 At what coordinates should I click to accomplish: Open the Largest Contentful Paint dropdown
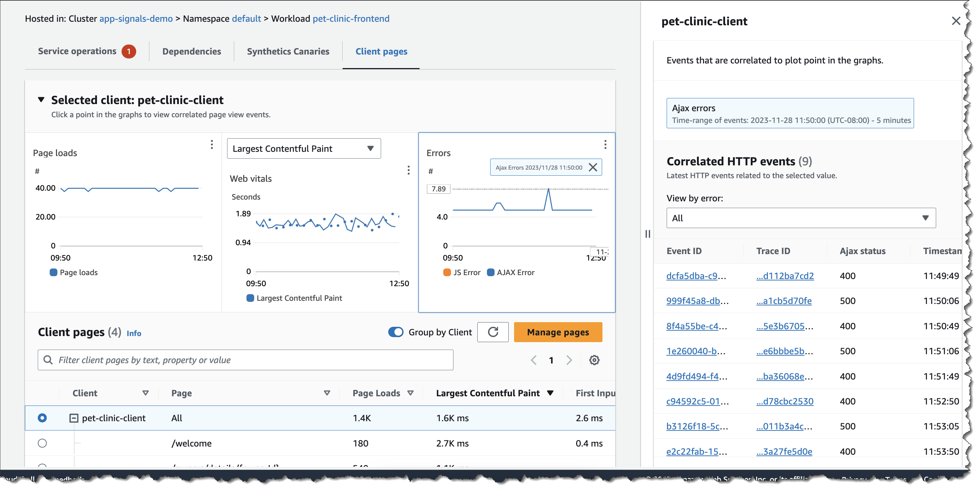pyautogui.click(x=304, y=148)
